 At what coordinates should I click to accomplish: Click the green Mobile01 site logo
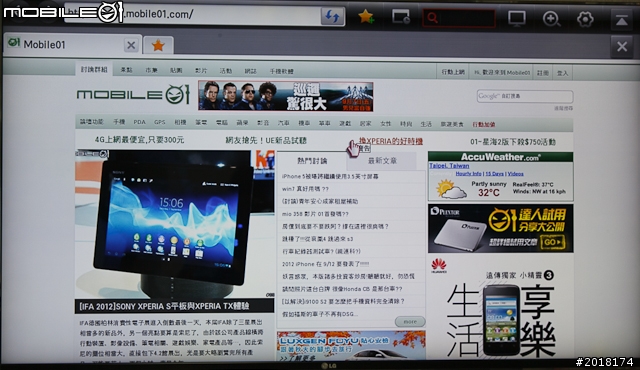(133, 94)
